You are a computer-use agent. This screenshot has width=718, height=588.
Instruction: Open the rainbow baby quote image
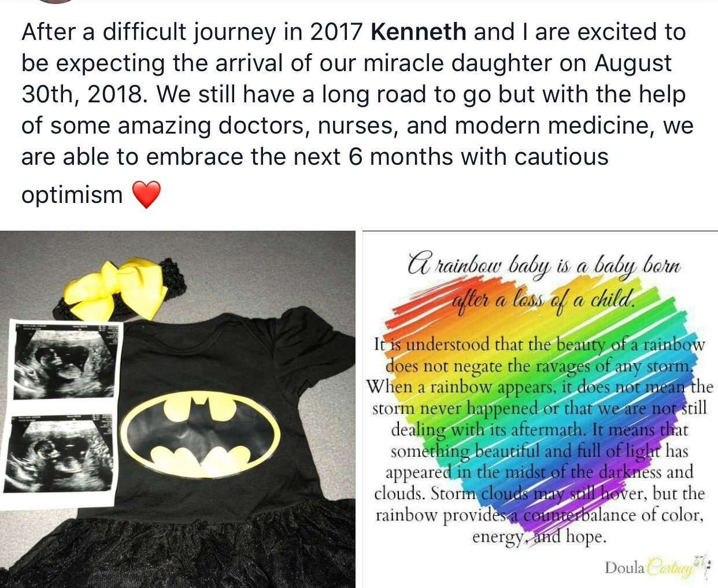tap(540, 409)
